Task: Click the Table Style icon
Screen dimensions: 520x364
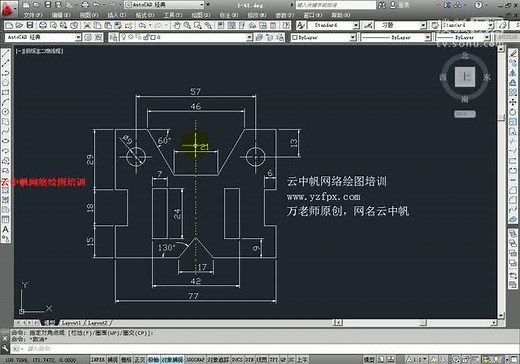Action: coord(435,25)
